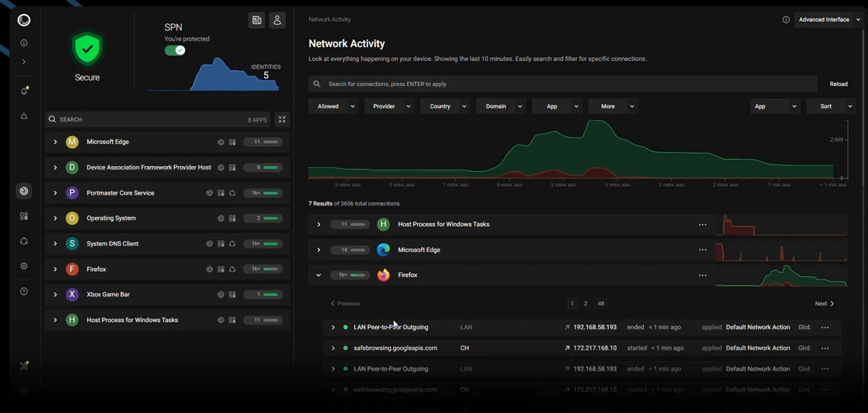868x413 pixels.
Task: Expand Host Process for Windows Tasks results group
Action: pos(318,224)
